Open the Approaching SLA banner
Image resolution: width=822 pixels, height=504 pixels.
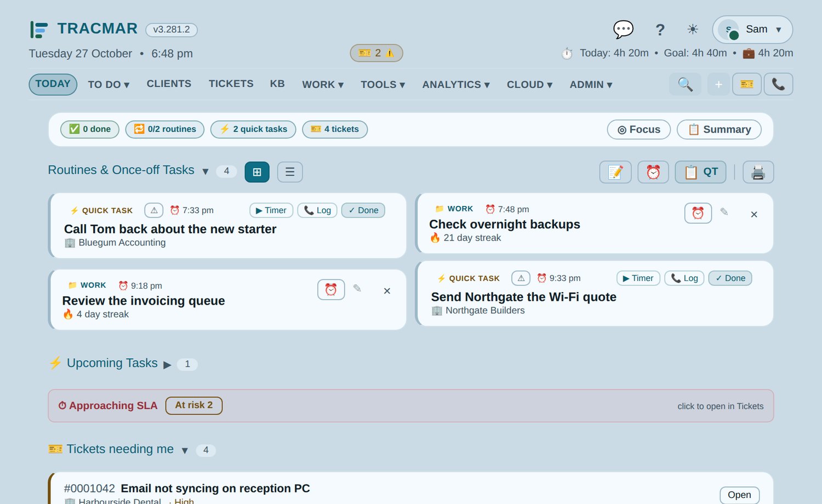pyautogui.click(x=411, y=406)
